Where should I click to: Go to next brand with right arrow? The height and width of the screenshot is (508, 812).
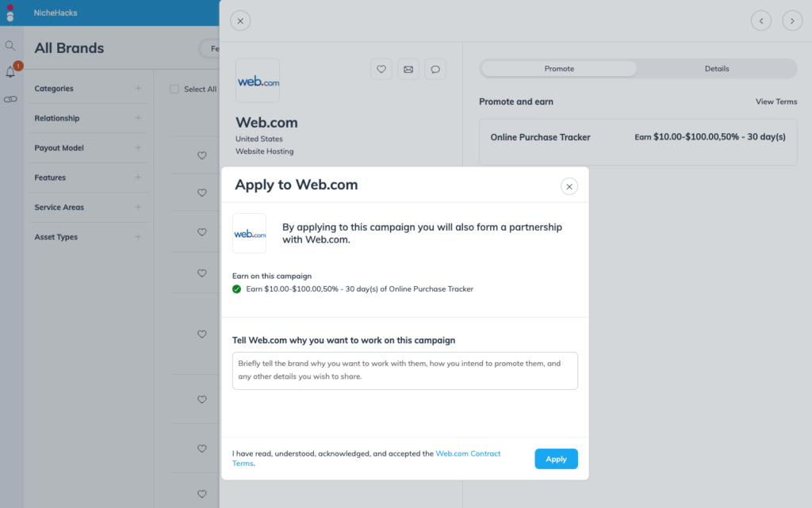tap(792, 21)
